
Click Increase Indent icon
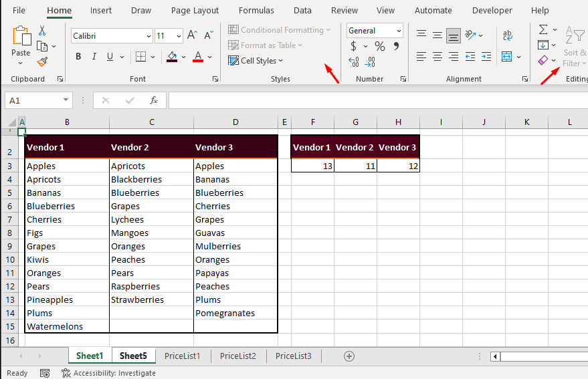[486, 57]
